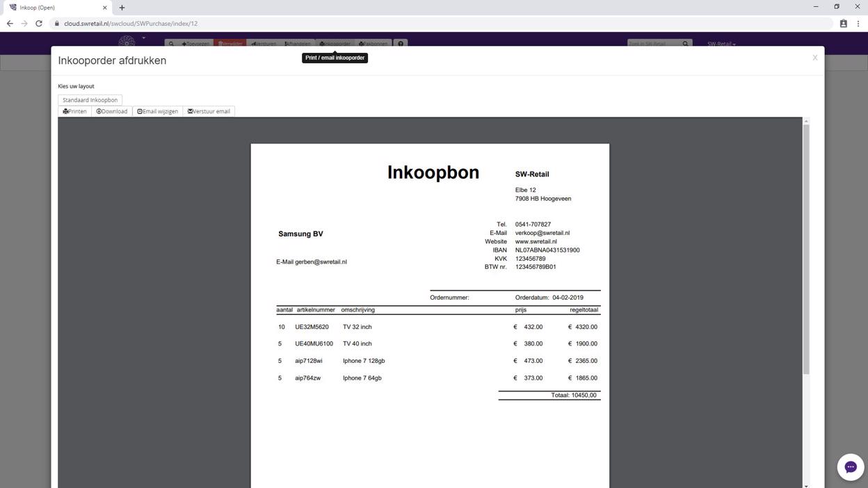
Task: Open the chat support bubble
Action: tap(850, 467)
